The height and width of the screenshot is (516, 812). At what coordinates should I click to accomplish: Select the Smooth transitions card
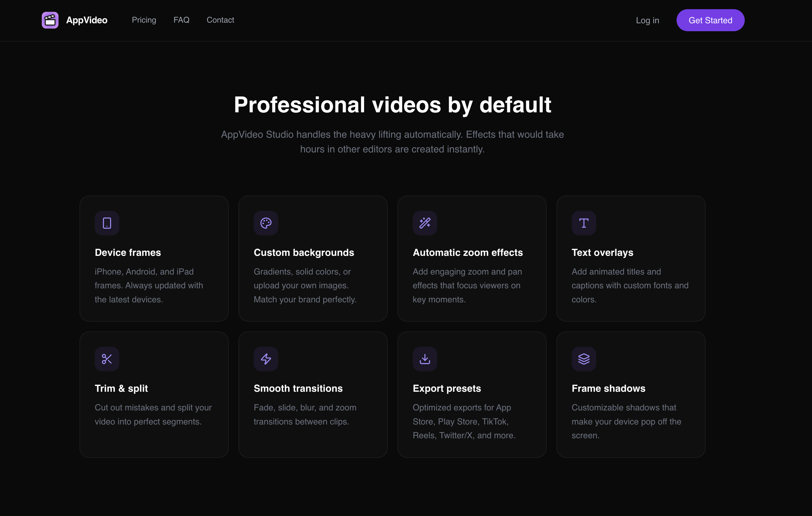tap(313, 394)
